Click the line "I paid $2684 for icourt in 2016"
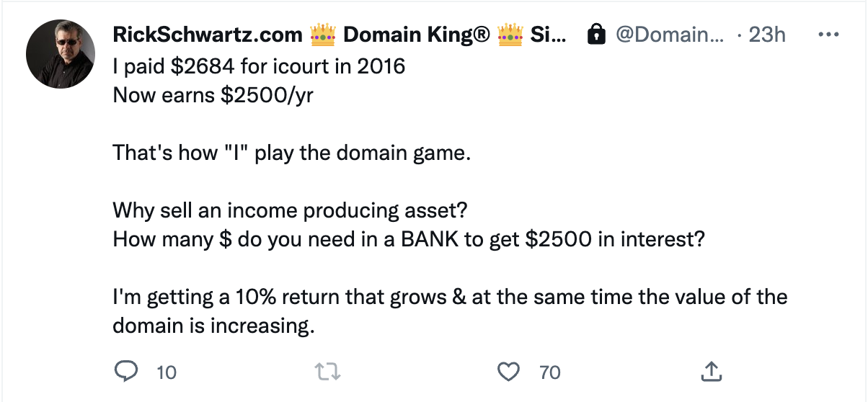This screenshot has width=868, height=402. pyautogui.click(x=259, y=67)
